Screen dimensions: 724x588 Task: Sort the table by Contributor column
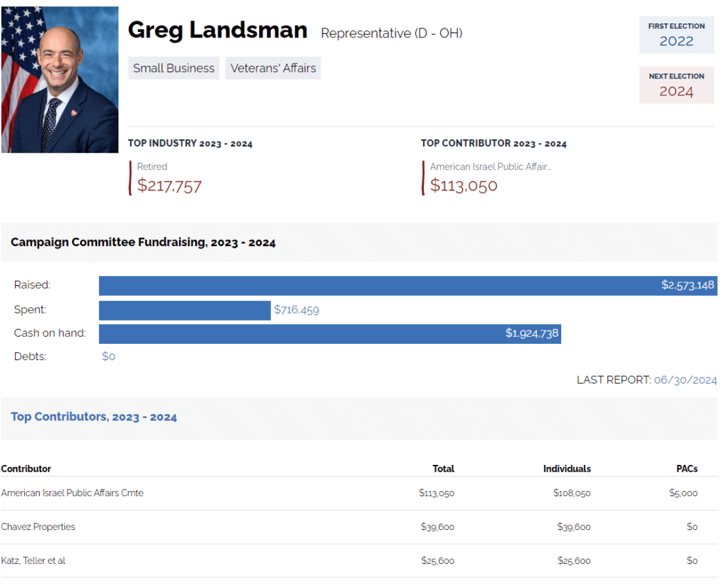click(x=26, y=468)
